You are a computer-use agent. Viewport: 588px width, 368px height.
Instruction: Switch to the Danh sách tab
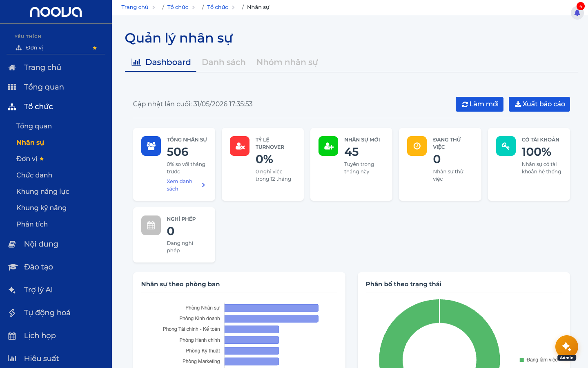224,62
